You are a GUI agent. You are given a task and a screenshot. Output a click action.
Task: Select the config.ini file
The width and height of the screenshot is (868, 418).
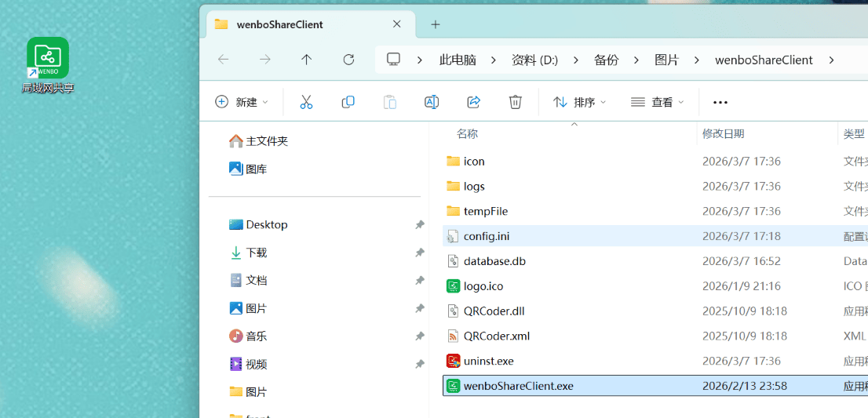point(486,236)
